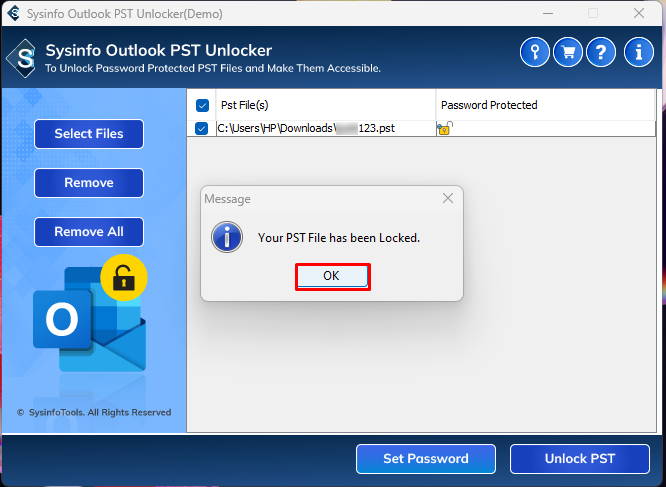Screen dimensions: 666x487
Task: Click the Remove button
Action: click(x=89, y=183)
